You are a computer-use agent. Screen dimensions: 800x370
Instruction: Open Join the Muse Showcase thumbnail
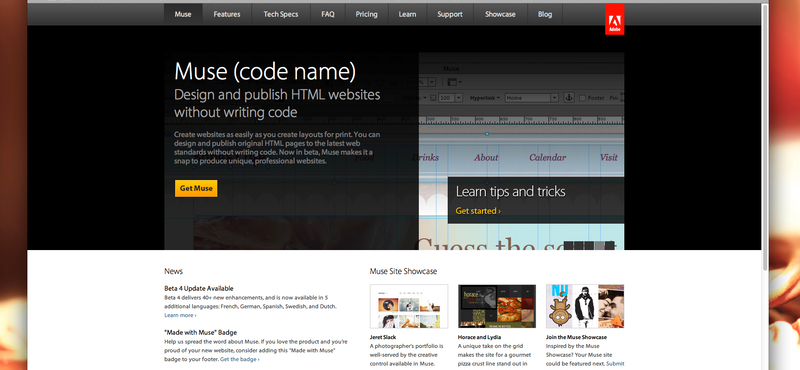[585, 306]
